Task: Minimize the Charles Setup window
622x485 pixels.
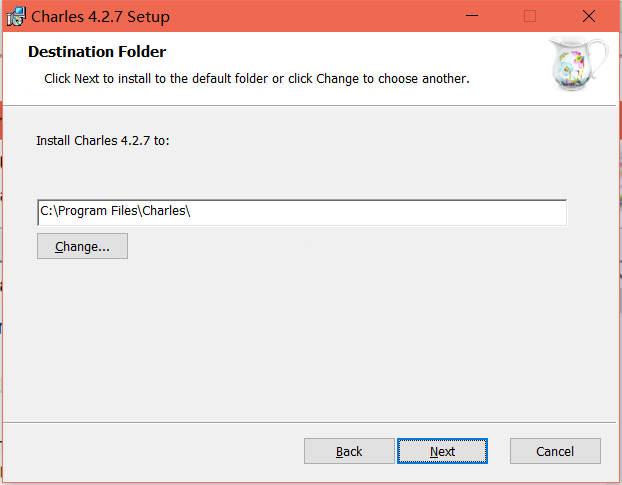Action: (x=472, y=16)
